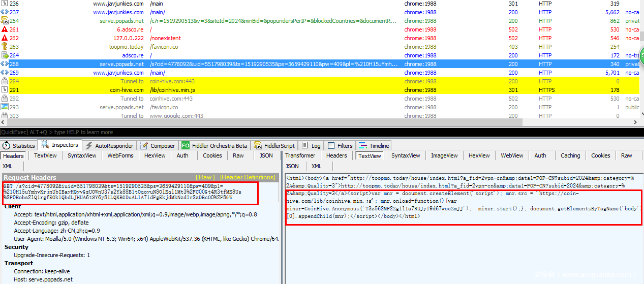Screen dimensions: 644x284
Task: Open request HexView tab
Action: 155,155
